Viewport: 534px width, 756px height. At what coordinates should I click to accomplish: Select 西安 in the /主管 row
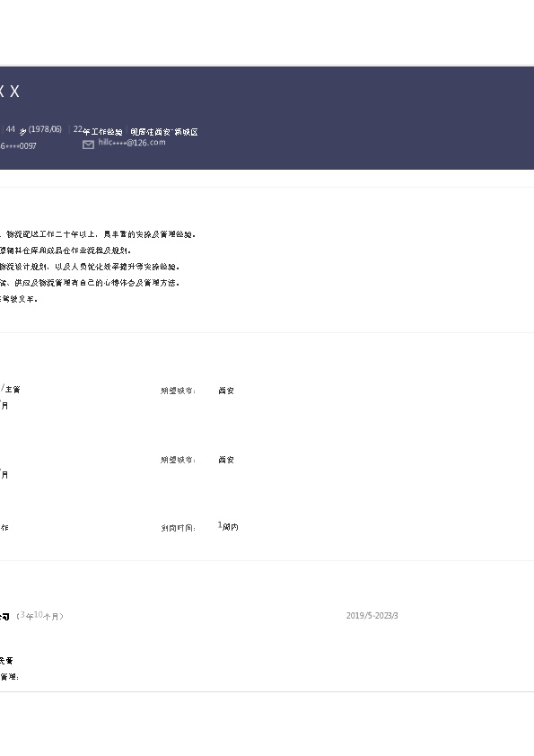pos(226,391)
